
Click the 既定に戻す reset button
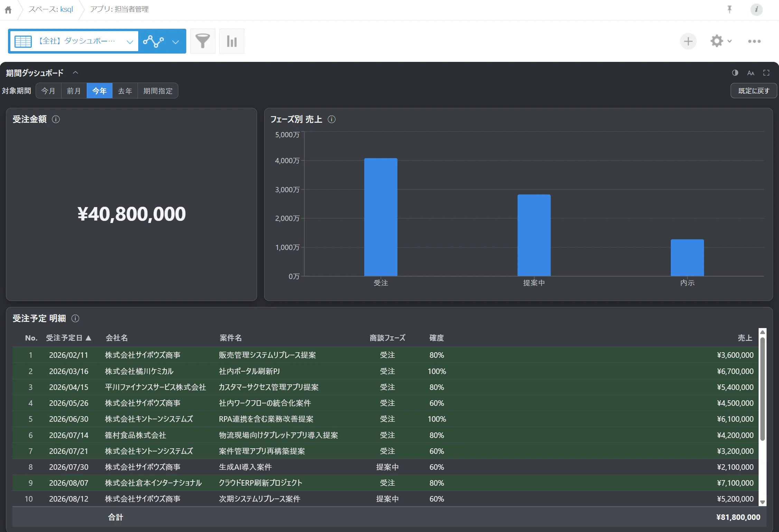point(754,91)
